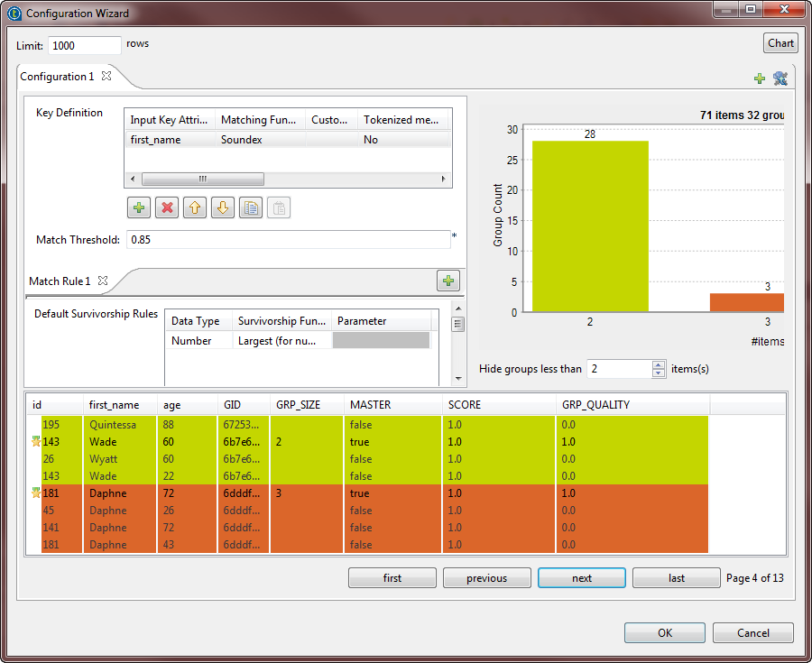Click the red X delete key button

[167, 208]
